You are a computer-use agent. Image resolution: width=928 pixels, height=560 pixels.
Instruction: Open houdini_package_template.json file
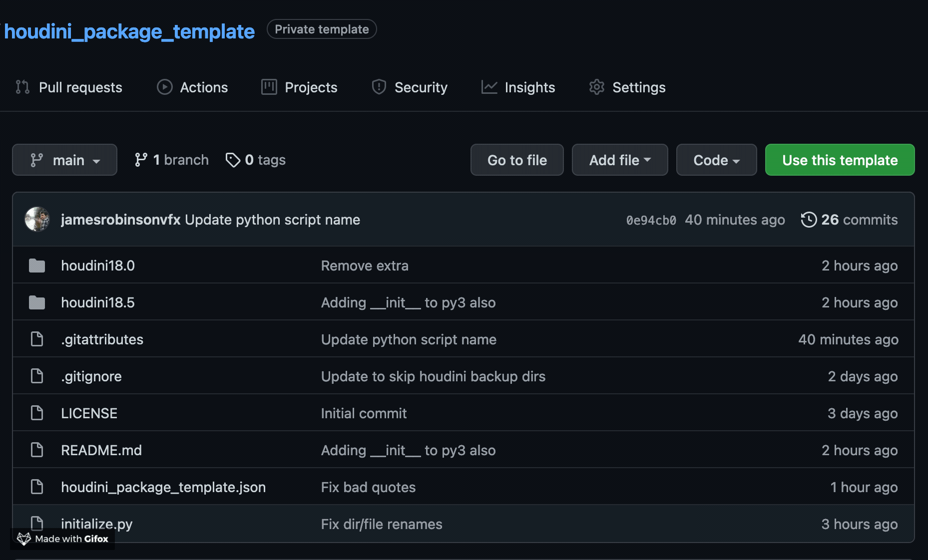(x=163, y=487)
